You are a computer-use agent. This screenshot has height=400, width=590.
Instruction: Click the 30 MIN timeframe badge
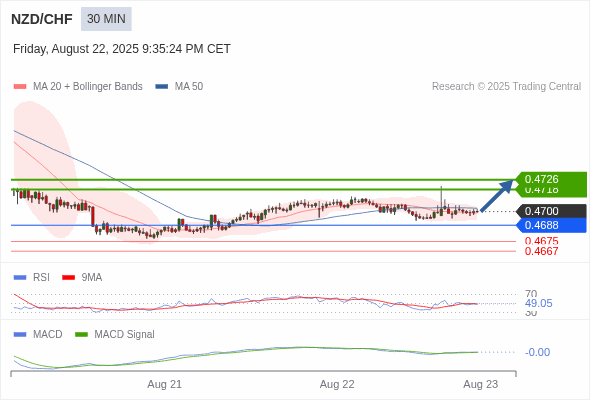(x=106, y=19)
